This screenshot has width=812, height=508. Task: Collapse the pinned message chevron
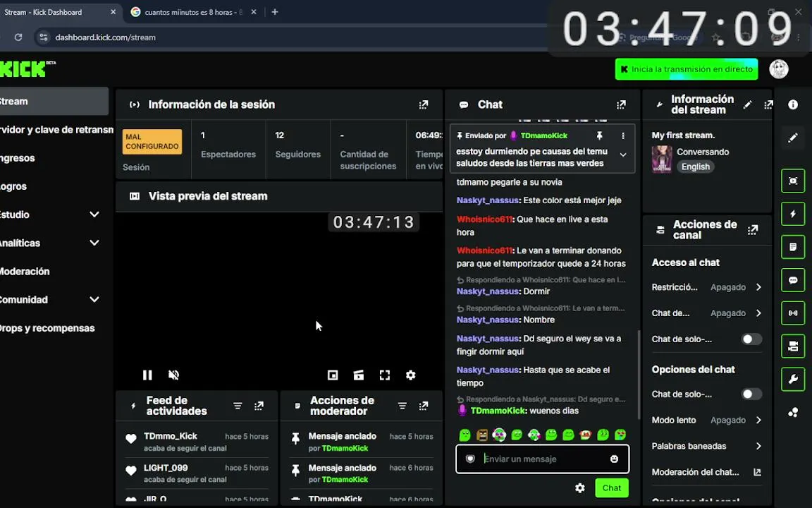point(623,155)
